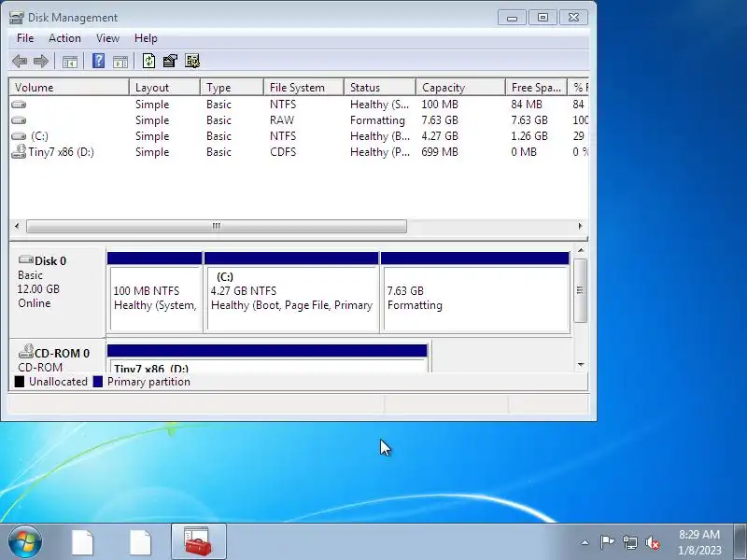This screenshot has height=560, width=747.
Task: Click the disk pane's vertical scrollbar thumb
Action: pos(580,290)
